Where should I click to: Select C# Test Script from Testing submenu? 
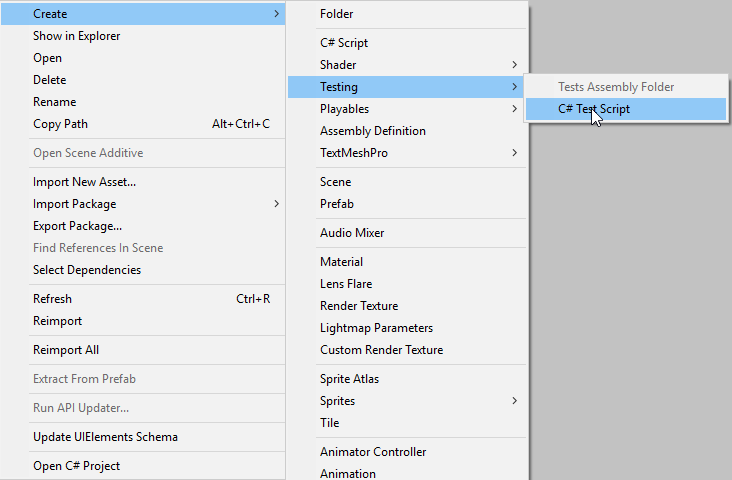[x=626, y=109]
